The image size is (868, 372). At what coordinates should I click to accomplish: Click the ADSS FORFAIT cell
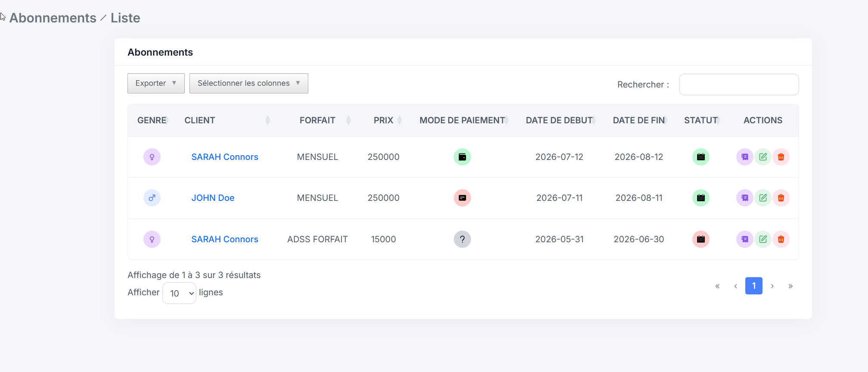pos(317,239)
